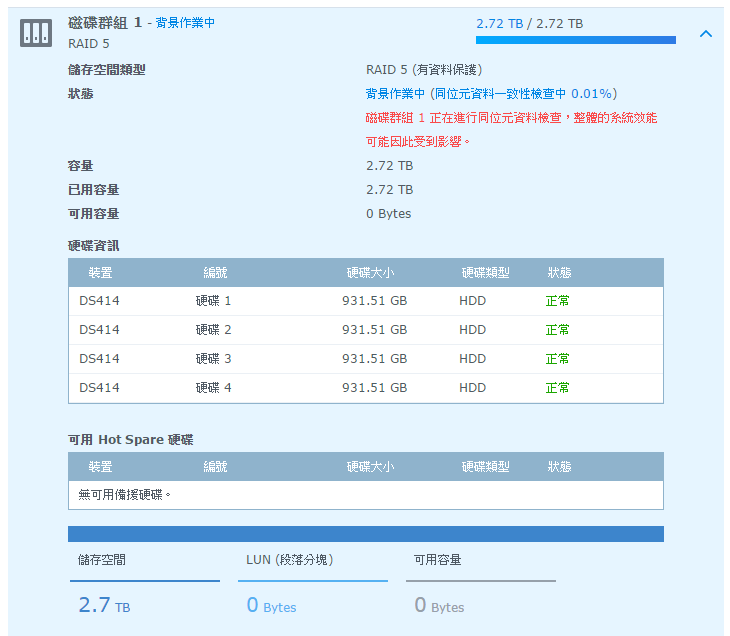Select the 硬碟 4 row
This screenshot has height=636, width=730.
tap(365, 388)
